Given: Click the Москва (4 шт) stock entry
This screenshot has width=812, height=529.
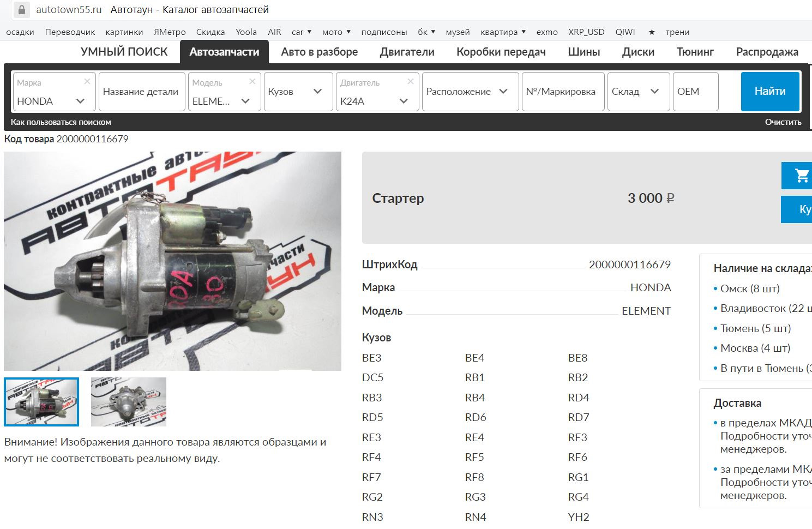Looking at the screenshot, I should tap(755, 348).
